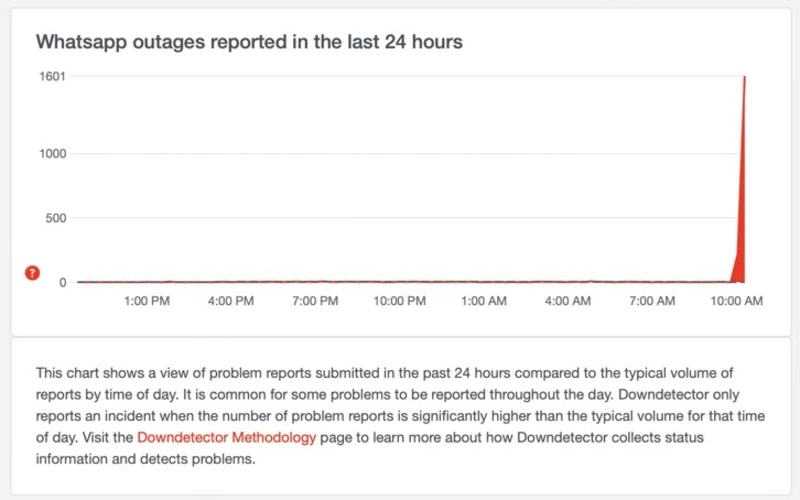Click the red question mark help icon

(x=32, y=274)
